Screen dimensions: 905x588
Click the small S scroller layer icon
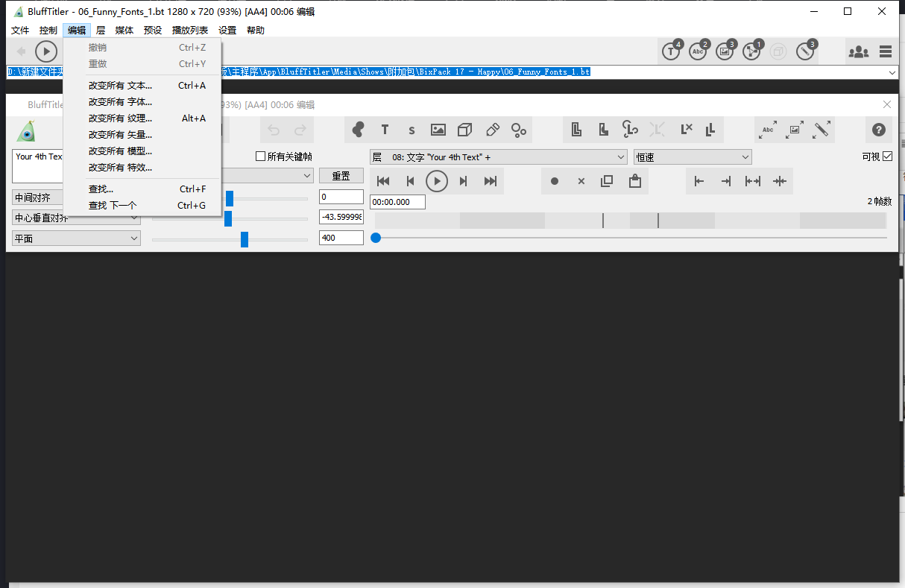(x=411, y=130)
